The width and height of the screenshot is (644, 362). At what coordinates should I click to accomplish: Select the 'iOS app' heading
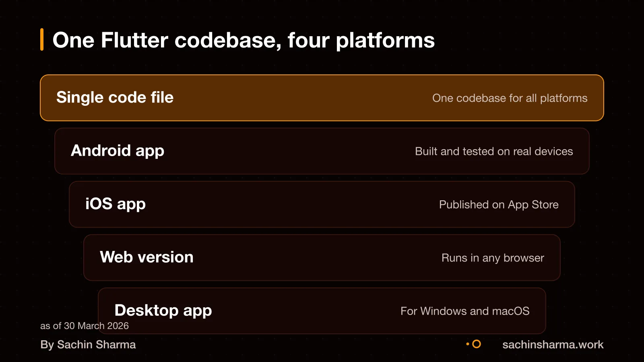(116, 204)
